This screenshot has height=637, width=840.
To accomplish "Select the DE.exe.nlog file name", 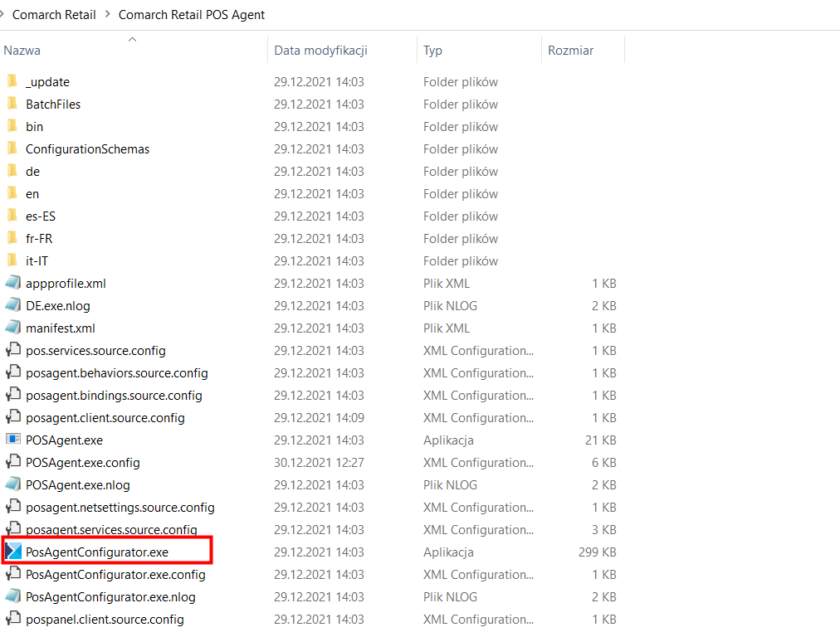I will (x=58, y=306).
